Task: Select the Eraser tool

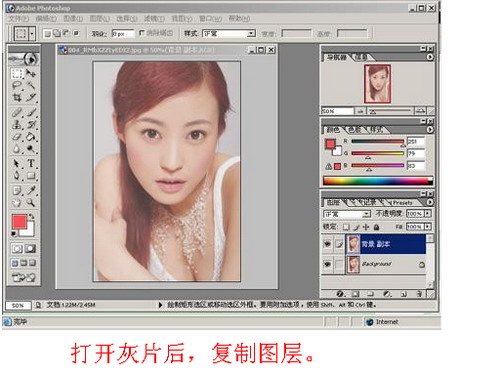Action: pyautogui.click(x=17, y=137)
